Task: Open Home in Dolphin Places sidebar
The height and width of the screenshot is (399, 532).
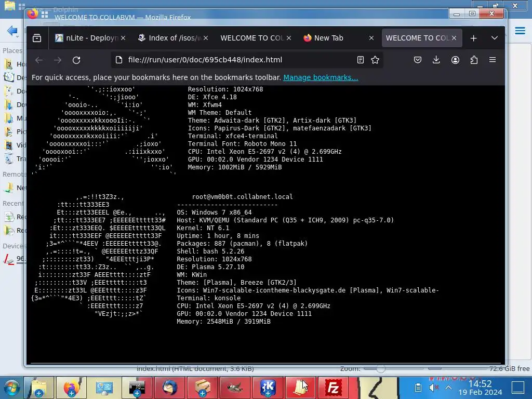Action: point(14,64)
